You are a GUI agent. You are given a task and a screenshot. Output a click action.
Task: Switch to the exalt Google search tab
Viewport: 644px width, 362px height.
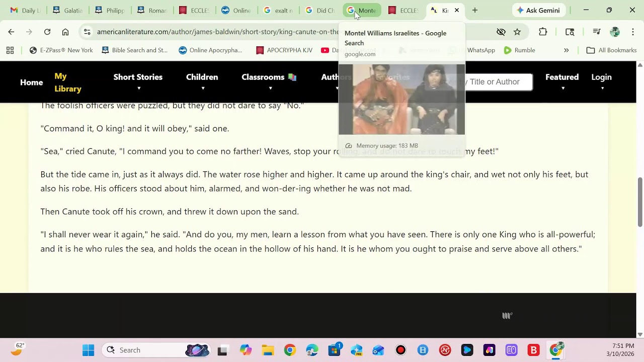coord(278,10)
